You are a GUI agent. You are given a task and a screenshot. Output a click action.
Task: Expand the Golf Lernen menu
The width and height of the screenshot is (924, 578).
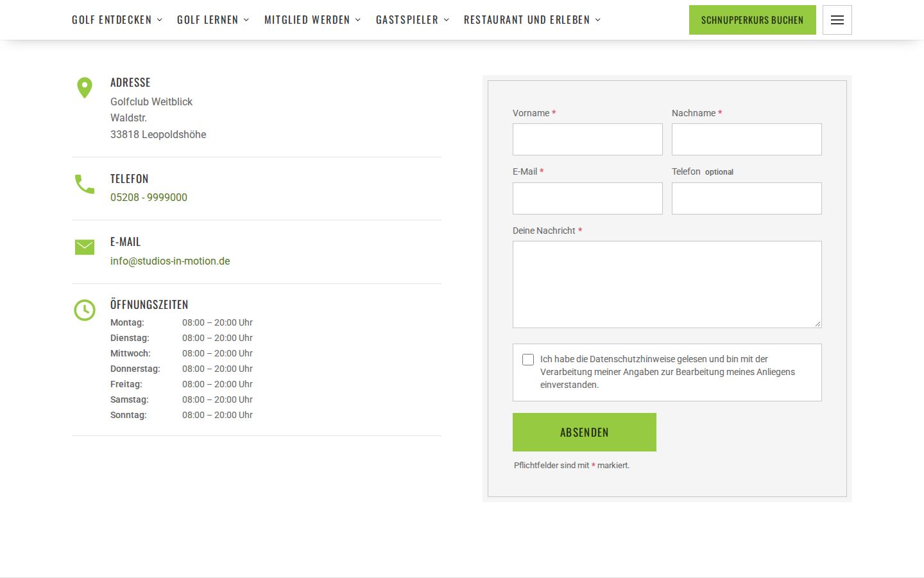click(x=212, y=20)
